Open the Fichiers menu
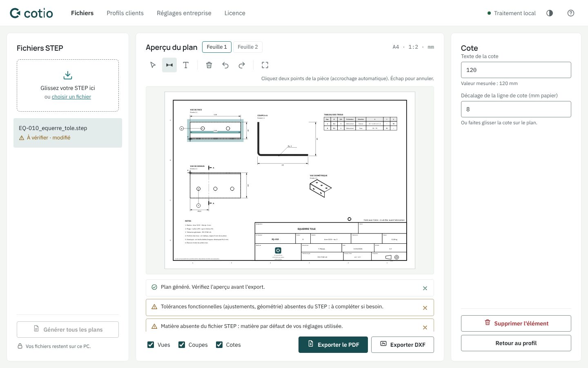 (82, 13)
